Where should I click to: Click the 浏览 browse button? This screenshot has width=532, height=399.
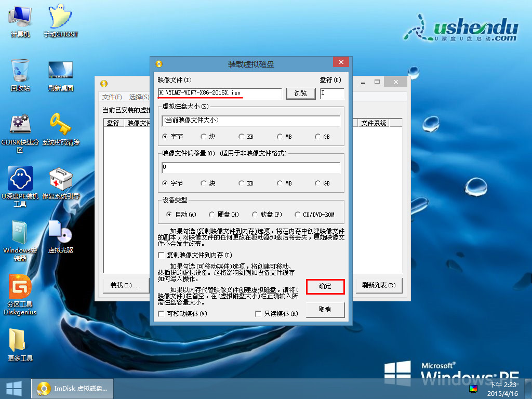click(x=301, y=94)
